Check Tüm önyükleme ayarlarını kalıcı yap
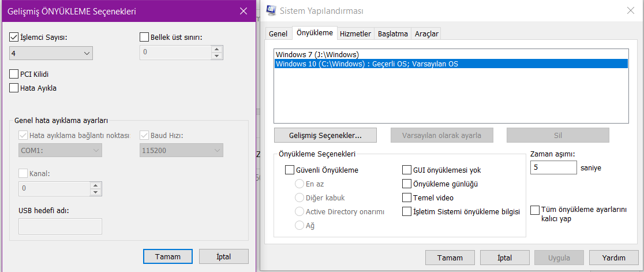644x272 pixels. [535, 210]
